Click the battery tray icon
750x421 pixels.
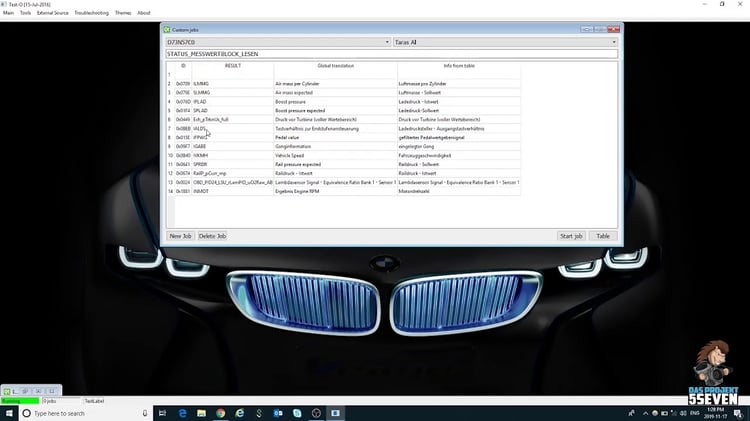[x=664, y=413]
